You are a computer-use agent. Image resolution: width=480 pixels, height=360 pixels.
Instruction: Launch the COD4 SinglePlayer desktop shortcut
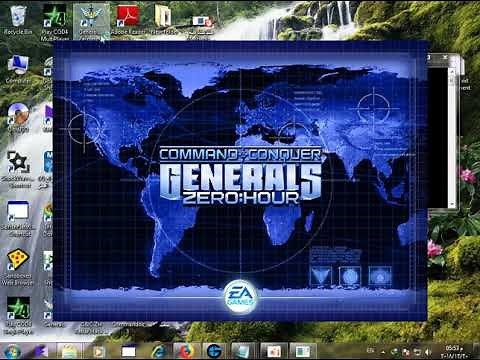click(x=18, y=315)
